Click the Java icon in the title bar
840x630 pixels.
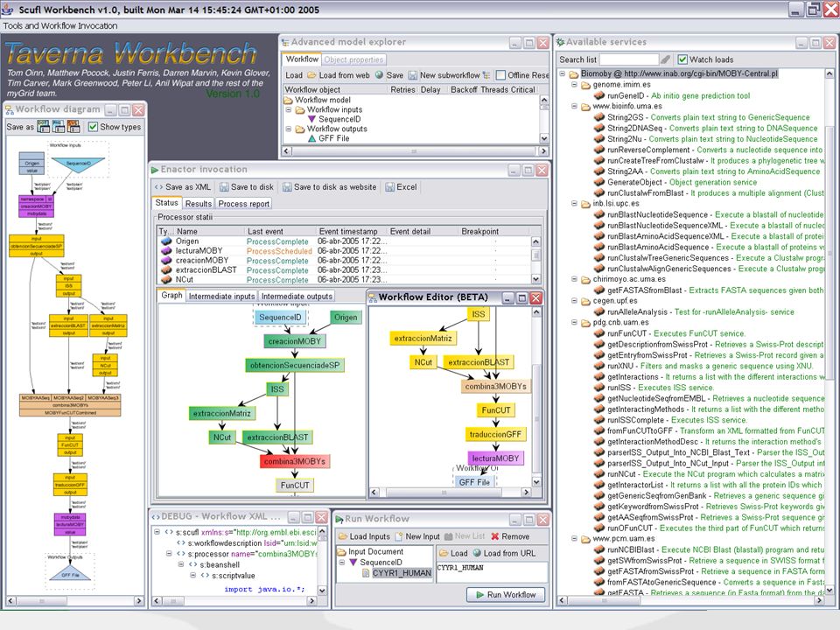[x=9, y=9]
